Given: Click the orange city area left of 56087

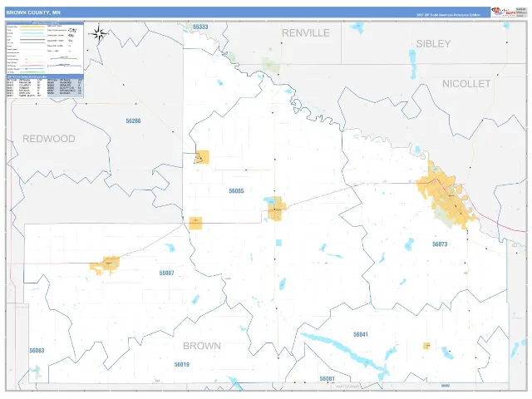Looking at the screenshot, I should tap(106, 265).
